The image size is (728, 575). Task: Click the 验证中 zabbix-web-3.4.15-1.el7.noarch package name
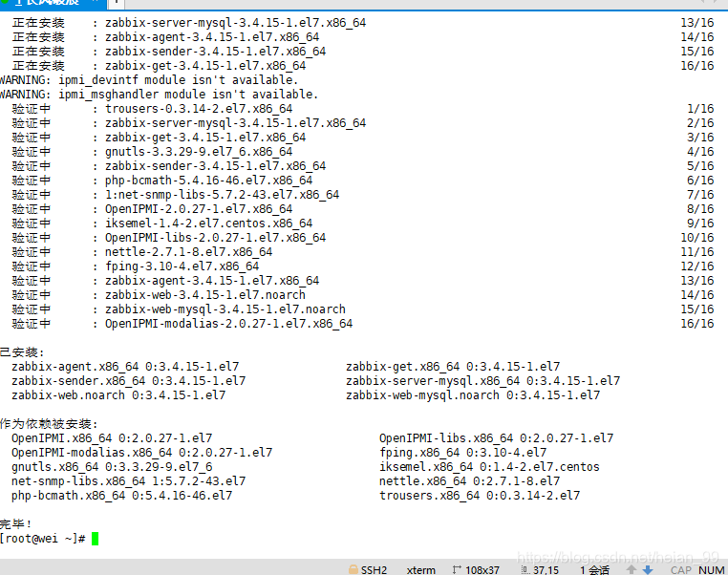[205, 295]
